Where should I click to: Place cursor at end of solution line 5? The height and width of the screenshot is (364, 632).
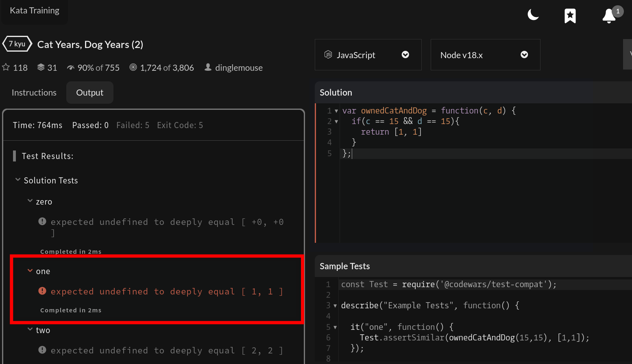pos(352,153)
